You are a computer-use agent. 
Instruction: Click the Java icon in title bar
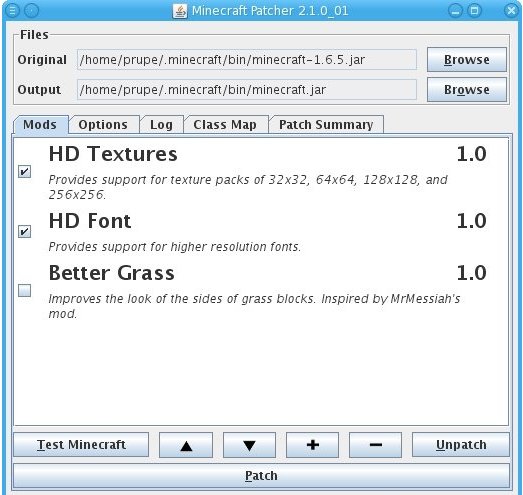click(x=180, y=11)
